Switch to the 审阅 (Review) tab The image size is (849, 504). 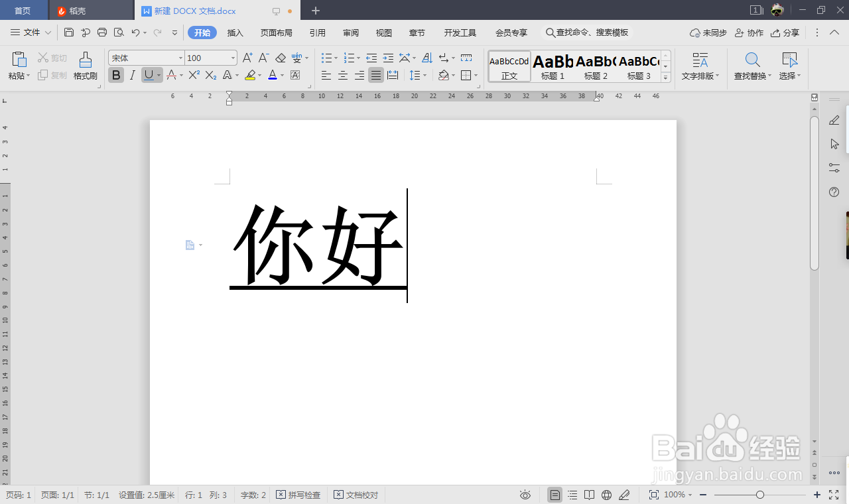(x=351, y=32)
